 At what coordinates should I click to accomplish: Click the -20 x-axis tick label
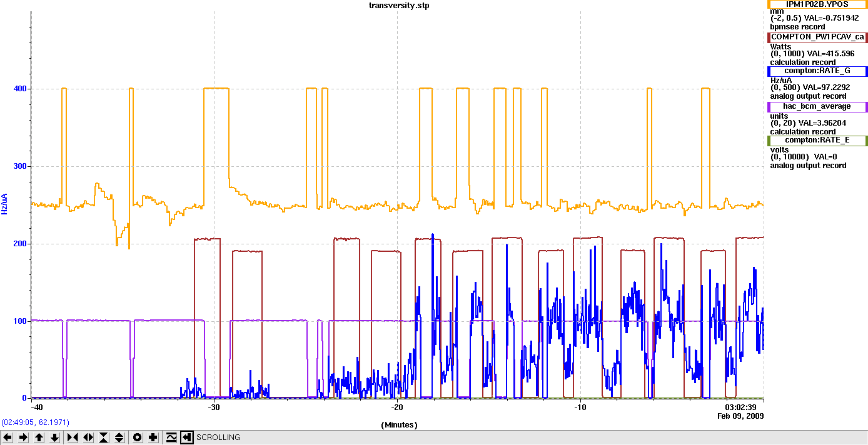(397, 407)
